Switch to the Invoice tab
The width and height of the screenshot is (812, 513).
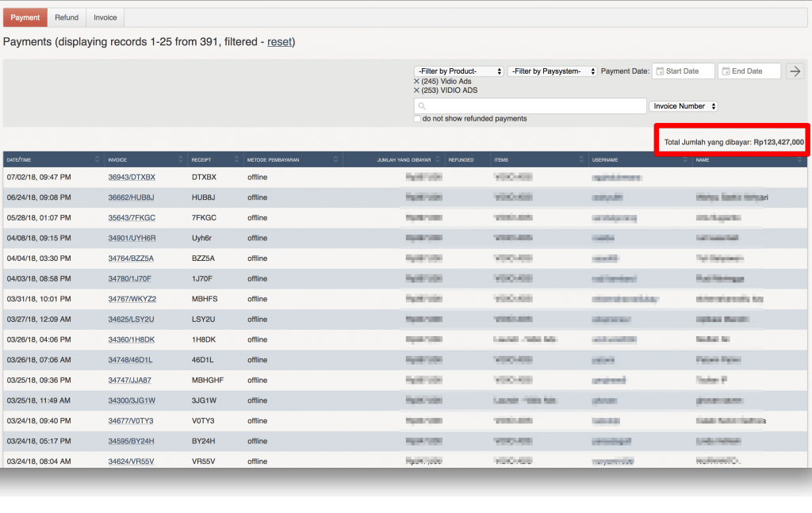coord(105,17)
